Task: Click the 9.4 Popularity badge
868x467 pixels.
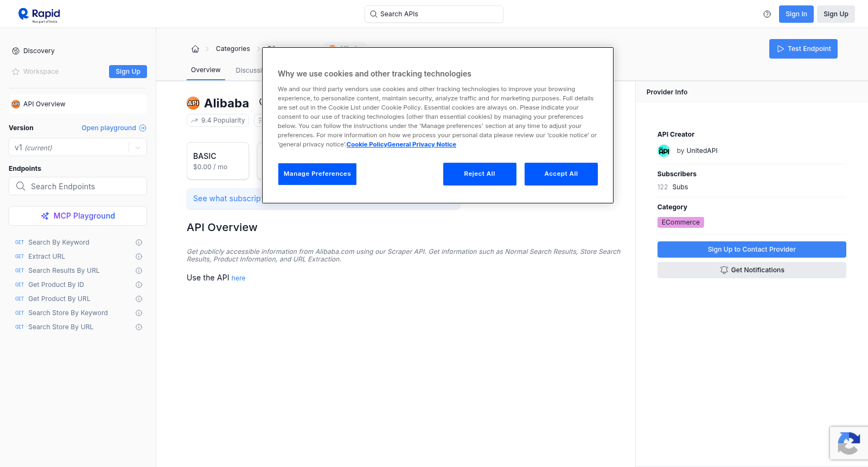Action: [218, 120]
